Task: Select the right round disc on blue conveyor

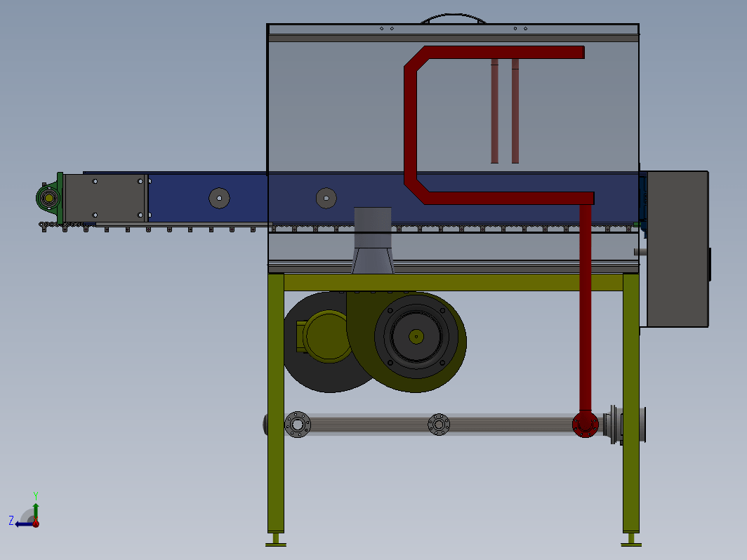Action: click(326, 198)
